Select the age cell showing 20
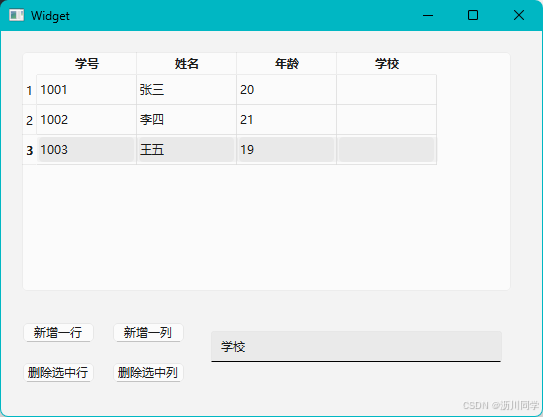543x417 pixels. (287, 90)
